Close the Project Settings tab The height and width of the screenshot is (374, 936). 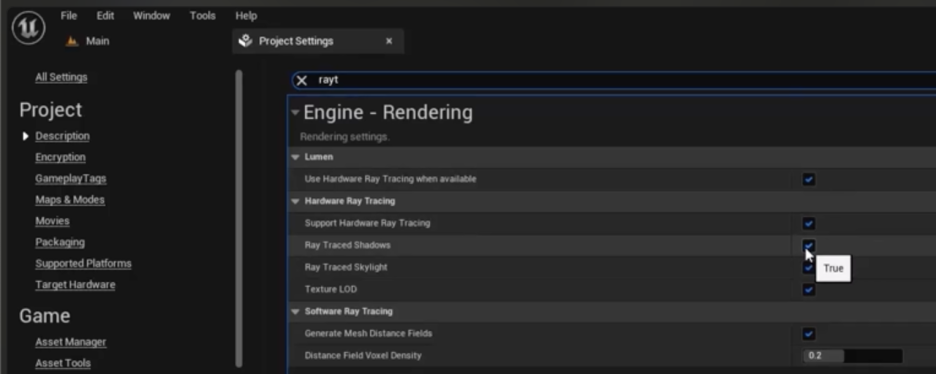click(389, 41)
